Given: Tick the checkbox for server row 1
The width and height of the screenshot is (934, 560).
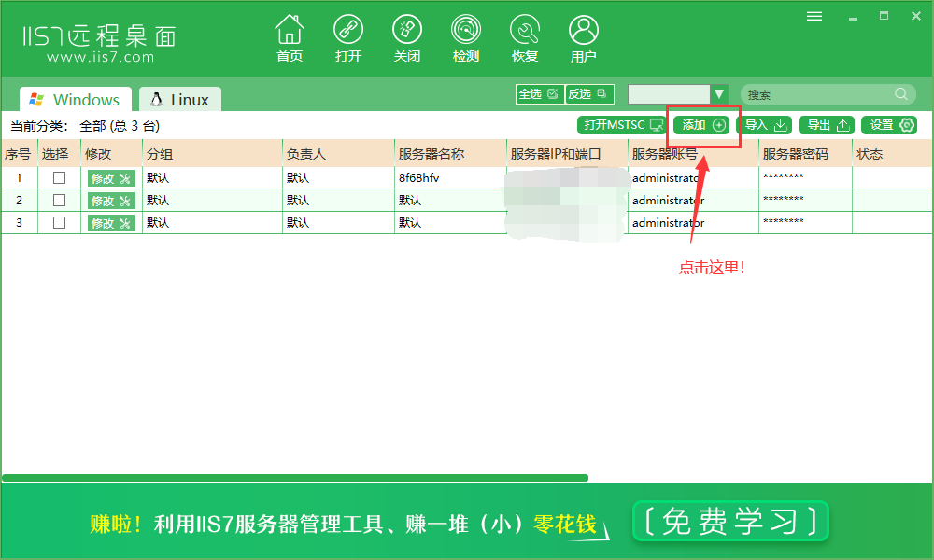Looking at the screenshot, I should (x=59, y=178).
